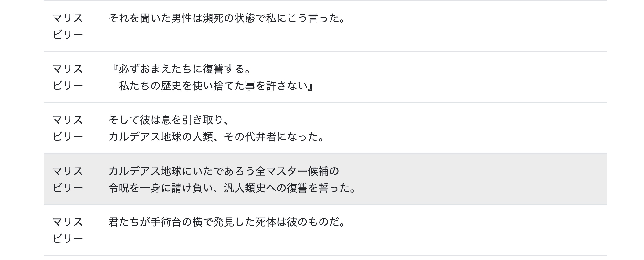This screenshot has width=644, height=260.
Task: Click the speaker name beside '君たちが手術台の横で'
Action: (67, 230)
